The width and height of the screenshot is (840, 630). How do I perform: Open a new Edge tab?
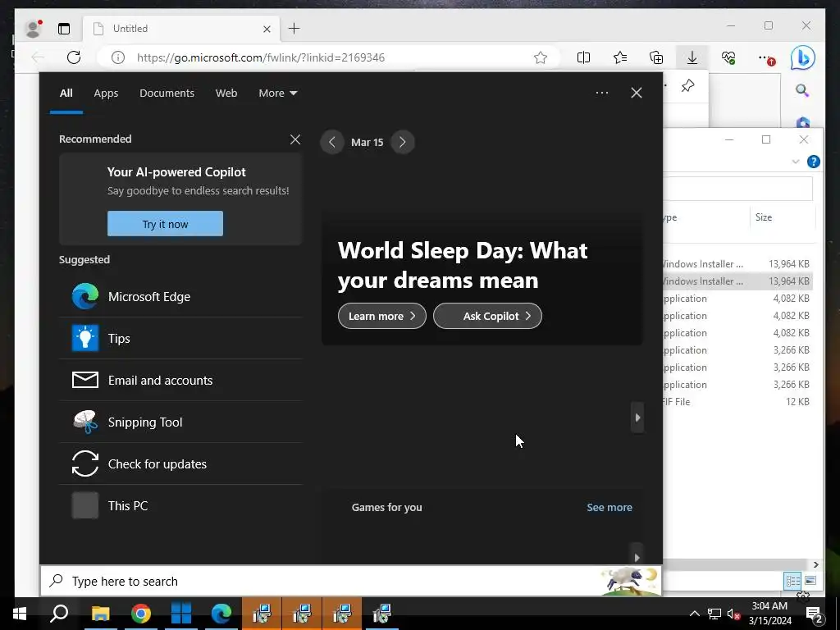point(294,29)
